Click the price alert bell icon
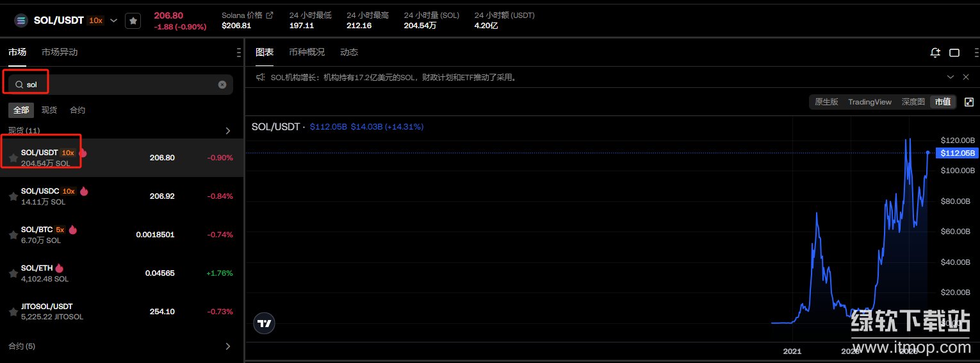 tap(935, 53)
